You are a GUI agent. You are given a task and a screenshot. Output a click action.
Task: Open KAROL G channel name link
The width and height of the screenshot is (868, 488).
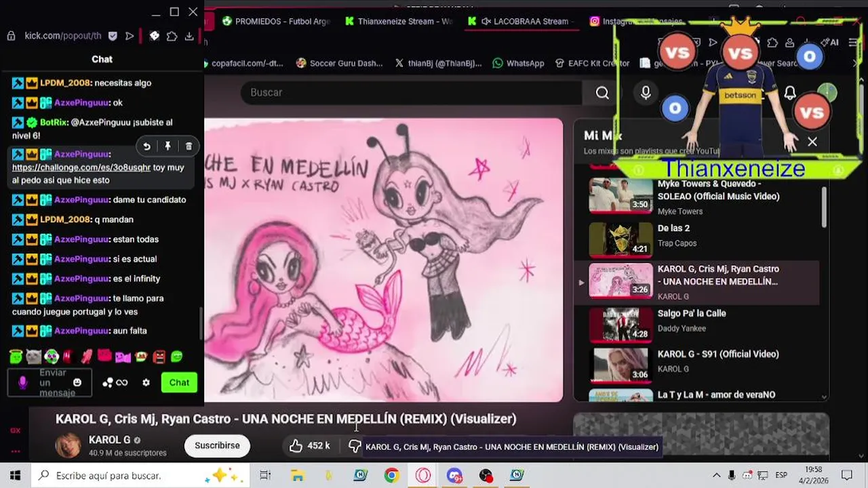click(109, 440)
